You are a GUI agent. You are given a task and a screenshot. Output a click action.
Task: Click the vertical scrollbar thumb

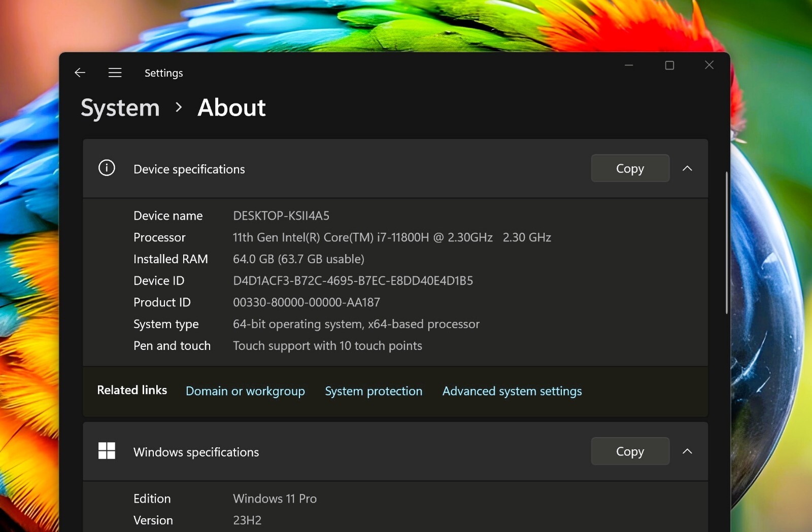click(x=726, y=242)
